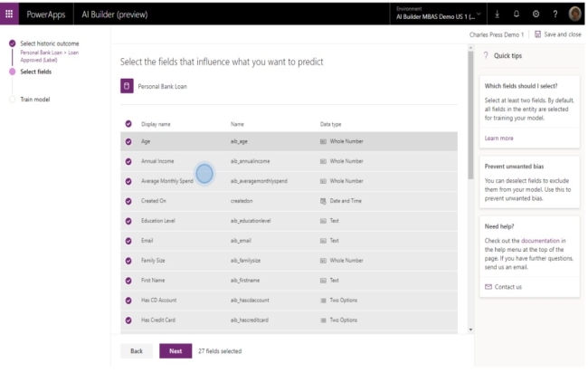This screenshot has width=588, height=392.
Task: Open the app launcher waffle icon
Action: (9, 14)
